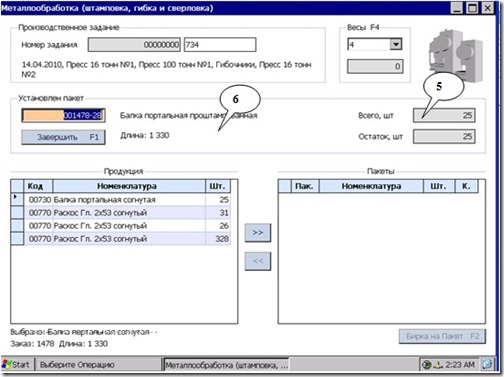Minimize the Металлообработка window
The image size is (504, 377).
click(x=456, y=8)
